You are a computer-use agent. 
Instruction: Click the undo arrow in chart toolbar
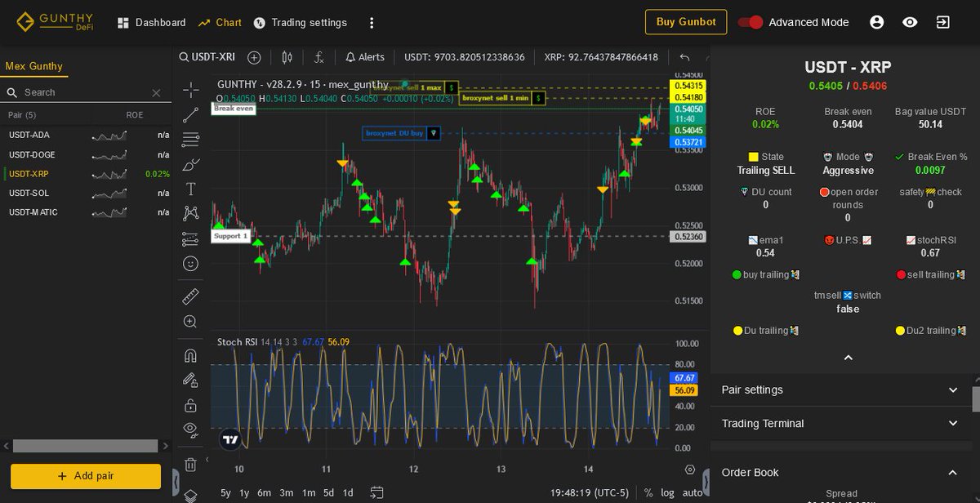tap(684, 57)
